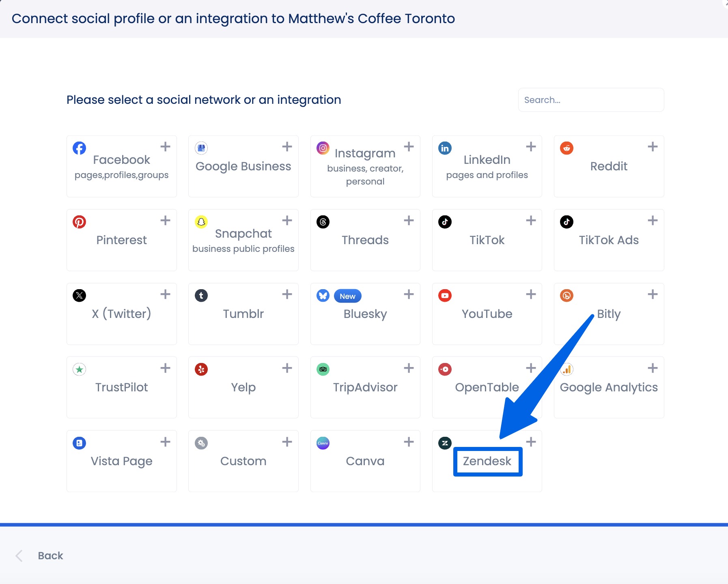Click the search field
Viewport: 728px width, 584px height.
coord(591,100)
